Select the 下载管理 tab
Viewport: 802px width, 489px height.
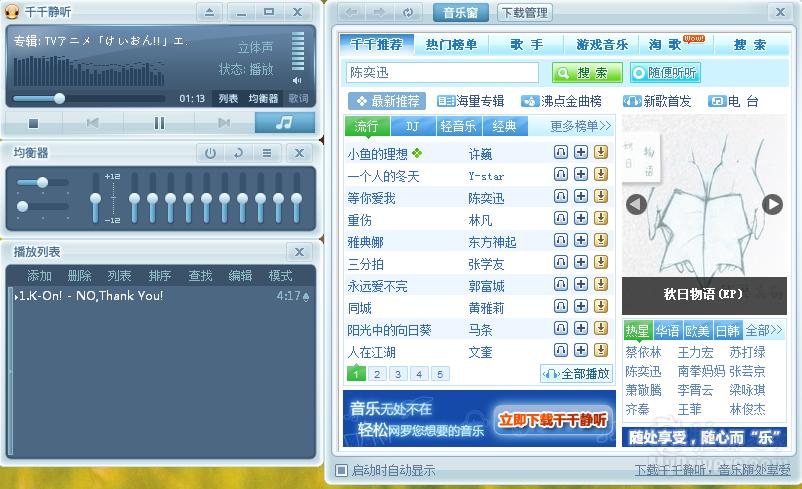click(x=524, y=13)
